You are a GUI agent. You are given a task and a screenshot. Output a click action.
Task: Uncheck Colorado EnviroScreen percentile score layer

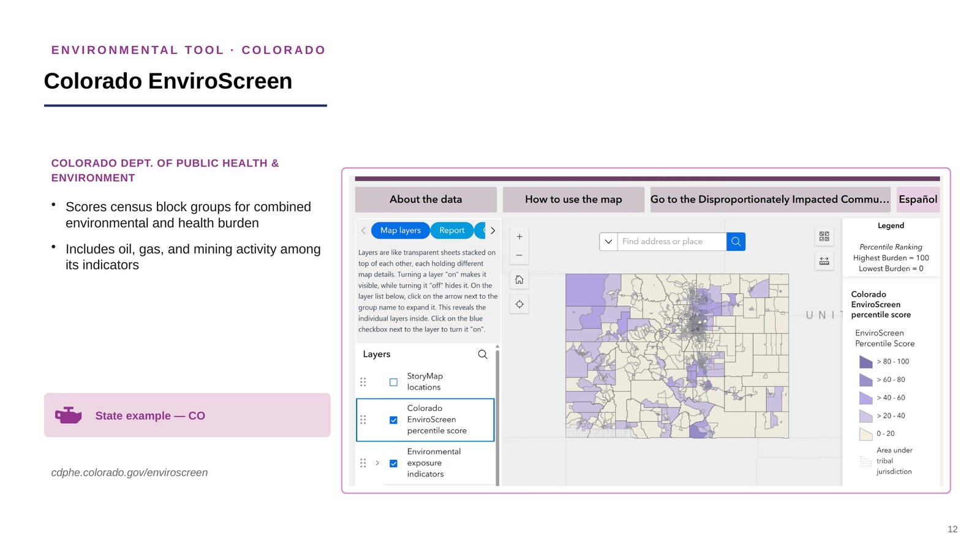click(394, 420)
